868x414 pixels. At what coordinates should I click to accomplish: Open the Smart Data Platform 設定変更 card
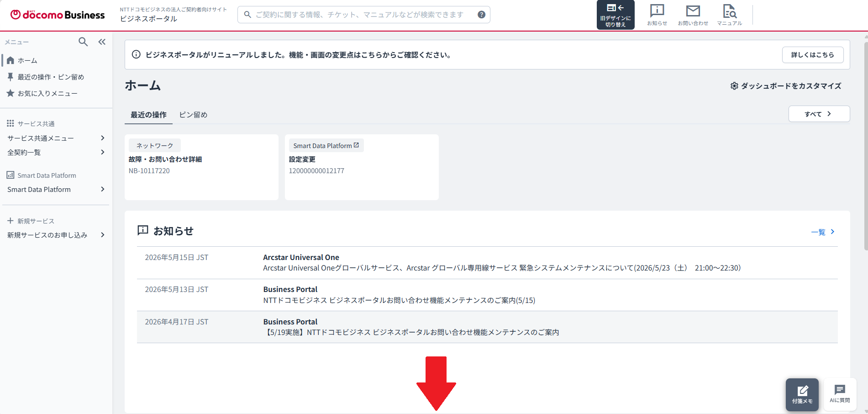[x=362, y=167]
